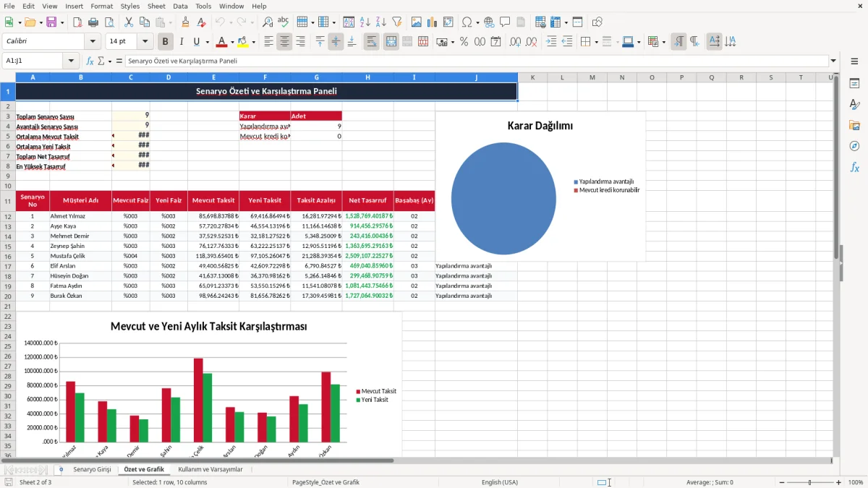Switch to Kullanım ve Varsayımlar sheet tab
Screen dimensions: 868x488
(210, 469)
